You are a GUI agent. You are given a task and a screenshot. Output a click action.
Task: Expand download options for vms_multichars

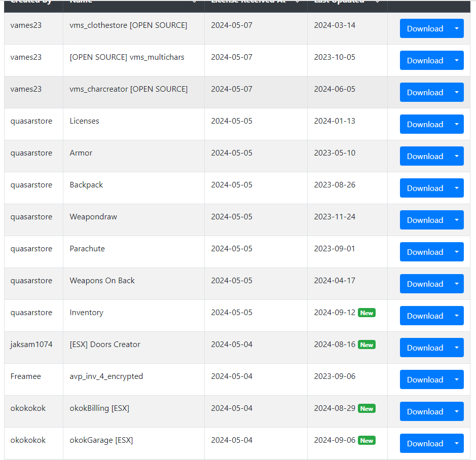coord(457,60)
